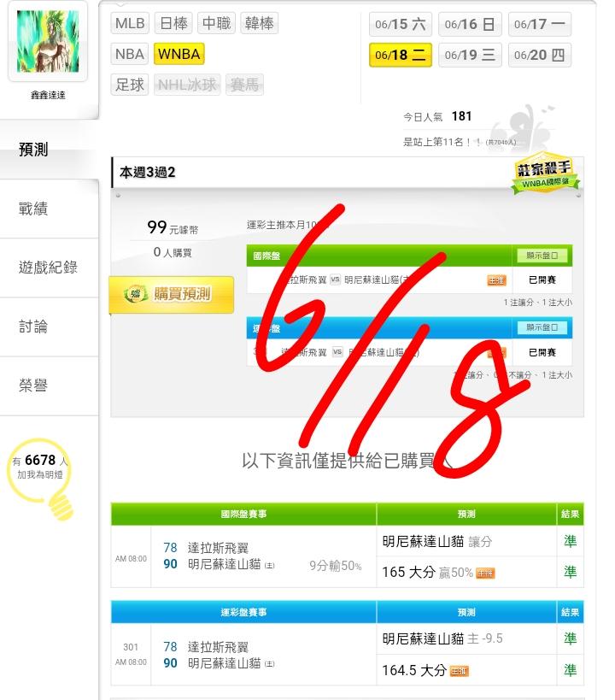This screenshot has height=700, width=615.
Task: Select the MLB league filter
Action: tap(130, 23)
